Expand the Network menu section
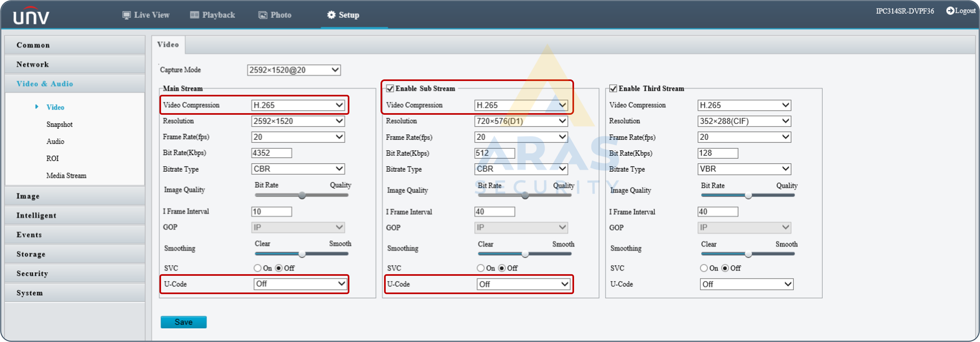Image resolution: width=980 pixels, height=342 pixels. (75, 65)
